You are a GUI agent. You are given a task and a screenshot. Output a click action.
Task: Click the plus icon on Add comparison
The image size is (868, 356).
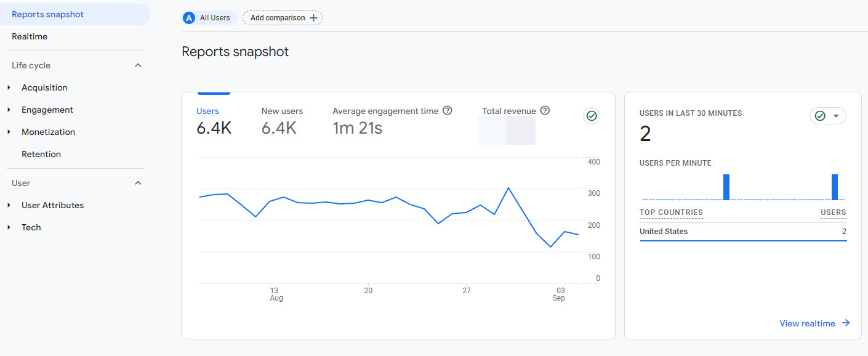[314, 18]
